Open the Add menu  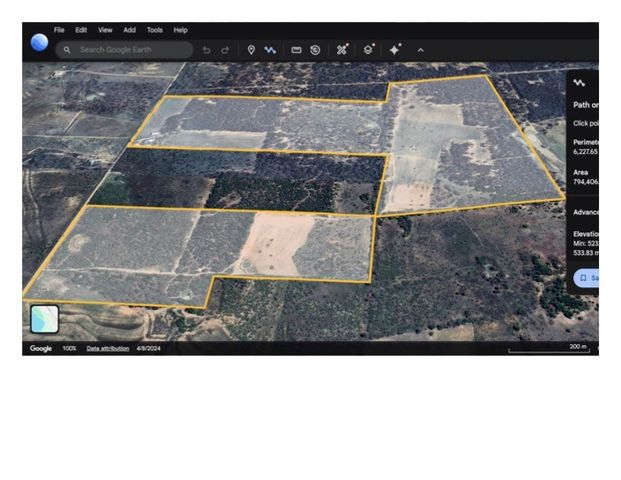click(130, 30)
